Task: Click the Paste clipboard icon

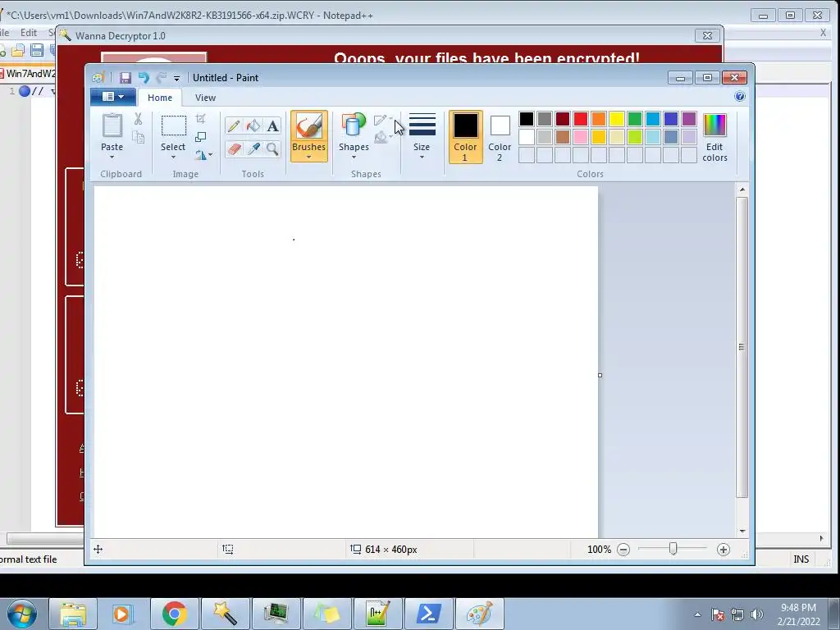Action: click(112, 126)
